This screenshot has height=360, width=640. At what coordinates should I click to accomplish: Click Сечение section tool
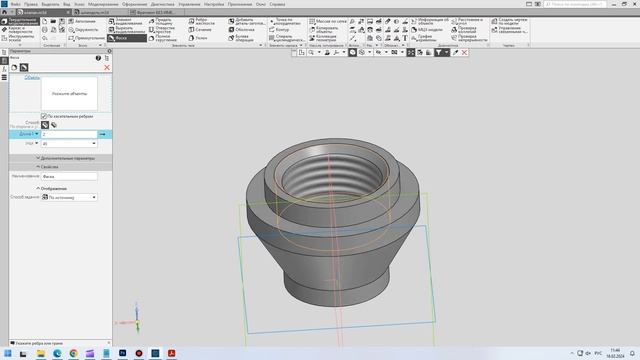click(x=200, y=30)
